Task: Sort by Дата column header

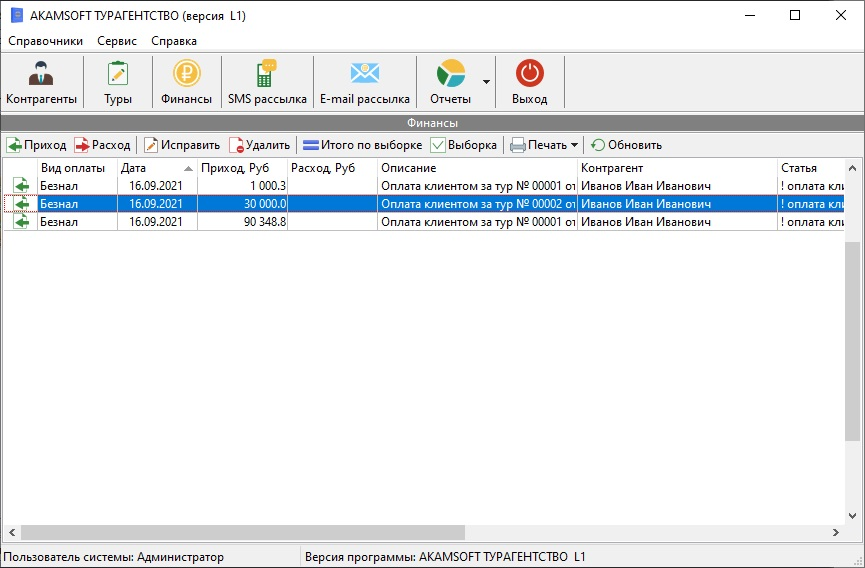Action: (x=157, y=168)
